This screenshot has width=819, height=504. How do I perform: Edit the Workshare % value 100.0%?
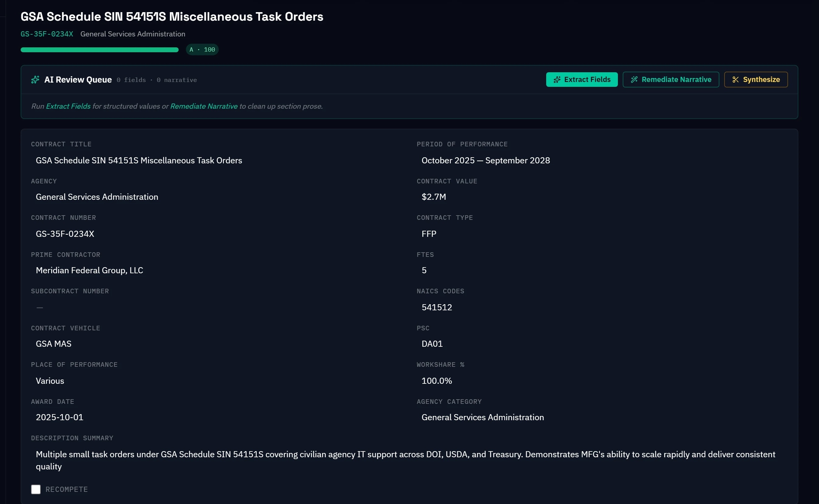(x=437, y=381)
